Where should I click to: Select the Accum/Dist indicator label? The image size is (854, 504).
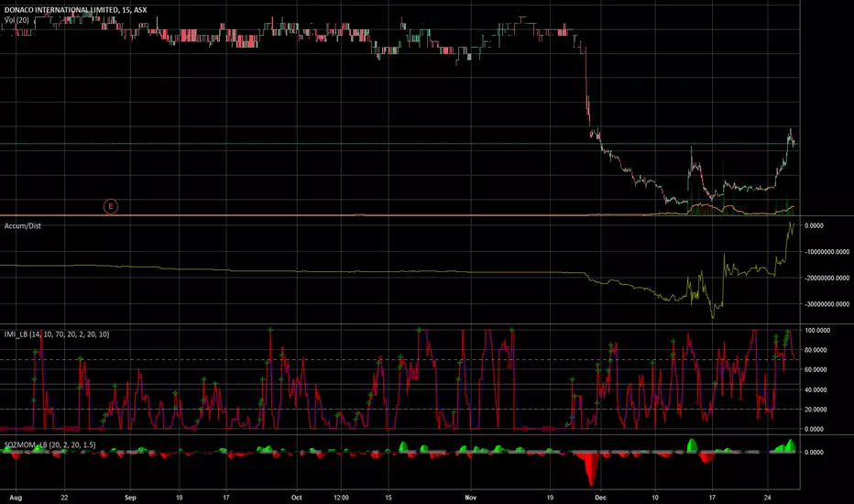[22, 225]
